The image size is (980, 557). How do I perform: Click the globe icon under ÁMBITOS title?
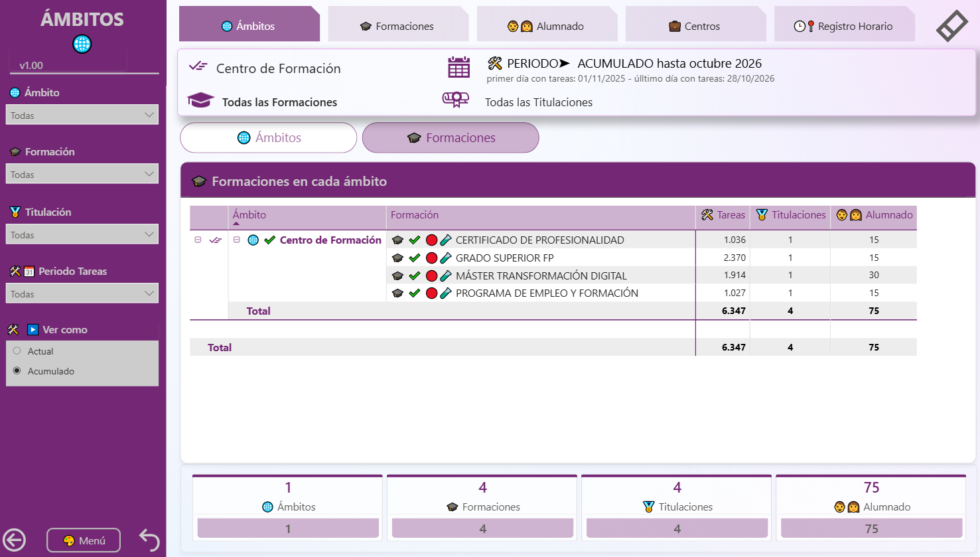point(82,44)
